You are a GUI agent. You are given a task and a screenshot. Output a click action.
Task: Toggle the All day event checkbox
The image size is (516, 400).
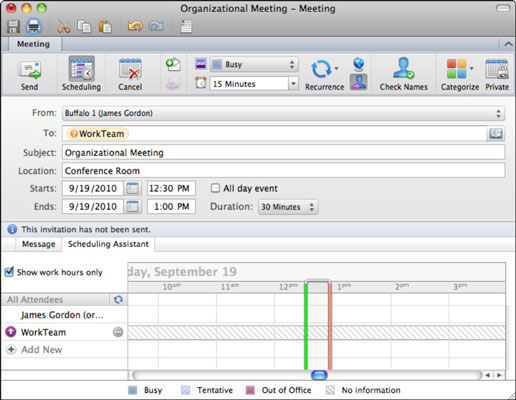tap(215, 188)
